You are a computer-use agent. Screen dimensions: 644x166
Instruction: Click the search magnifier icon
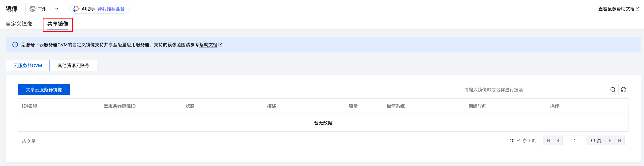(613, 90)
